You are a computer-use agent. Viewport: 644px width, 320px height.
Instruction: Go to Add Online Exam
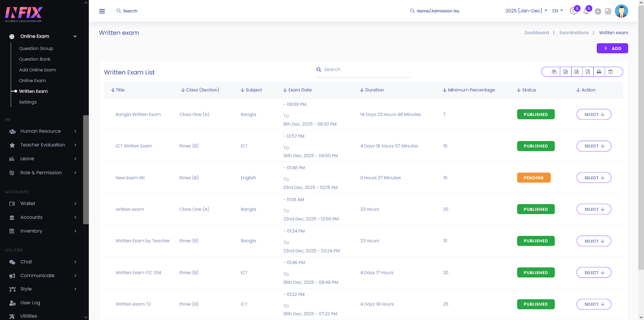37,70
